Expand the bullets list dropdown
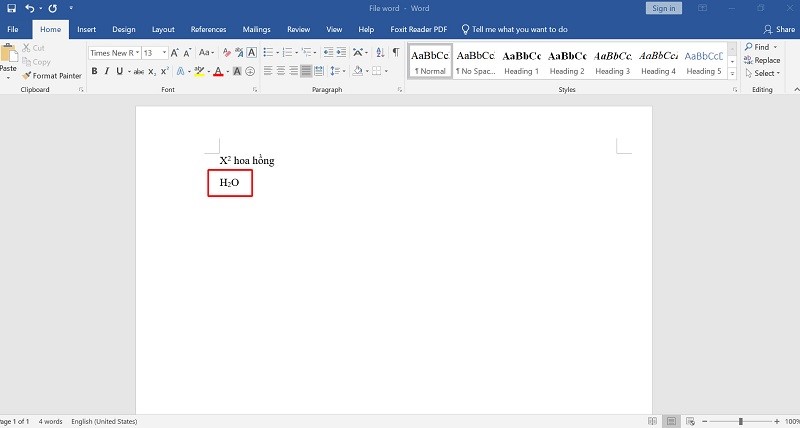Screen dimensions: 800x428 point(278,53)
